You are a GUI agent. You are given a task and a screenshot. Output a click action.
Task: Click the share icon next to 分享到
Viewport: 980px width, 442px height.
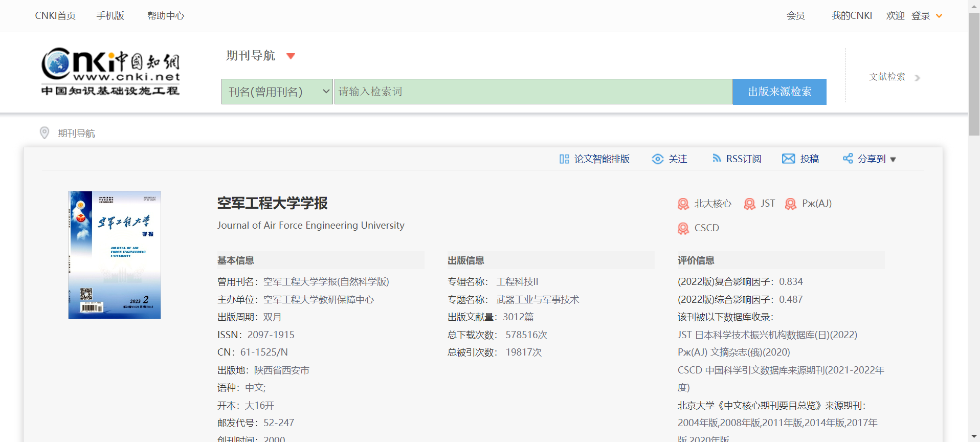point(848,159)
